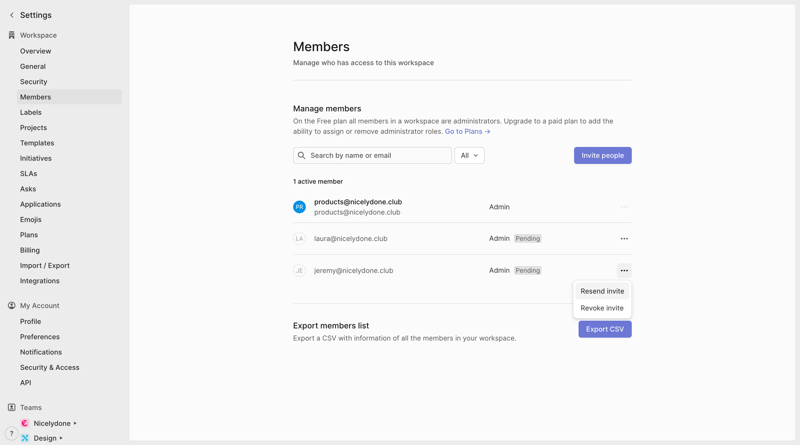The width and height of the screenshot is (800, 445).
Task: Click the search magnifier icon
Action: [302, 155]
